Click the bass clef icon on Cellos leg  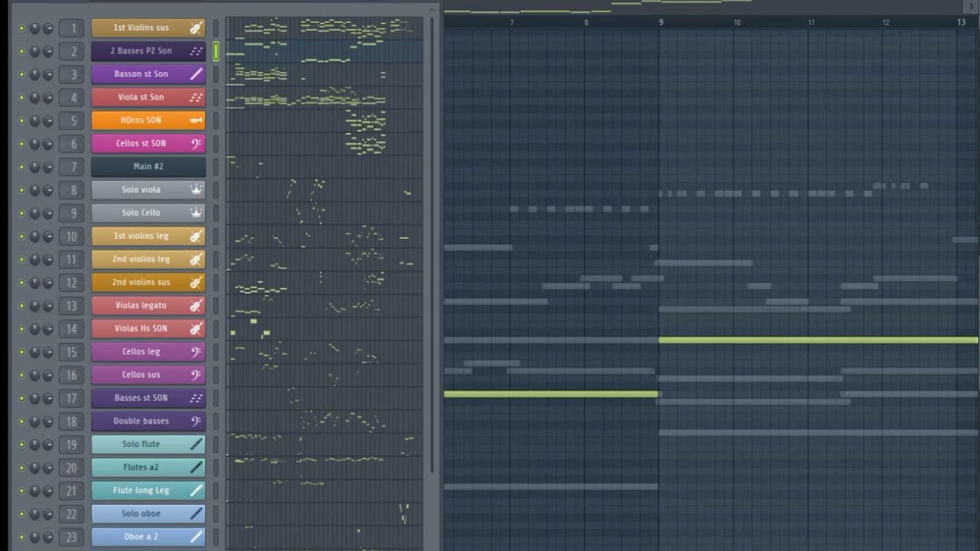pos(196,351)
